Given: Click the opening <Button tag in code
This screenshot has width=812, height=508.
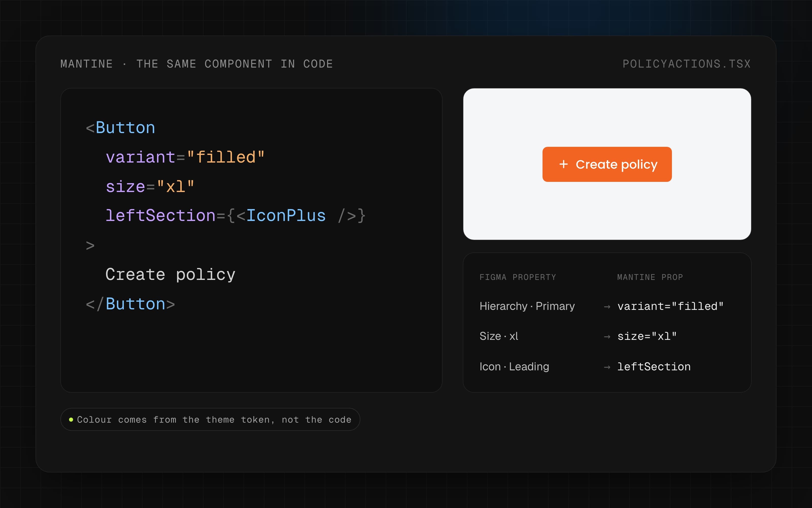Looking at the screenshot, I should (121, 128).
